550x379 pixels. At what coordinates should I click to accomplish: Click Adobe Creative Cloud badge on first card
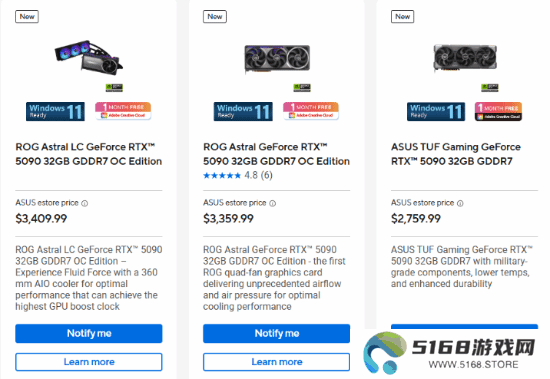[x=123, y=111]
